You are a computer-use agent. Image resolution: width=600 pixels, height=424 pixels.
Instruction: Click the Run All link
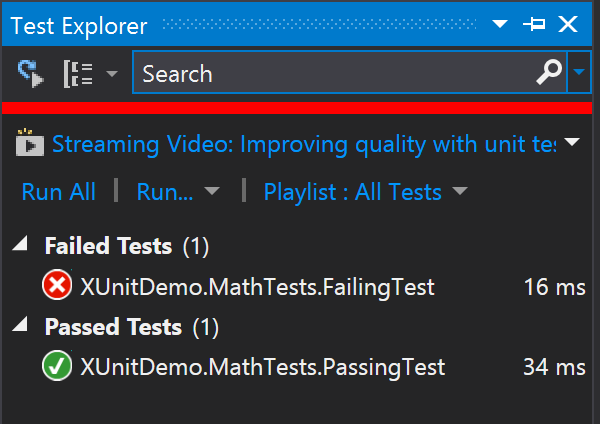[x=59, y=192]
